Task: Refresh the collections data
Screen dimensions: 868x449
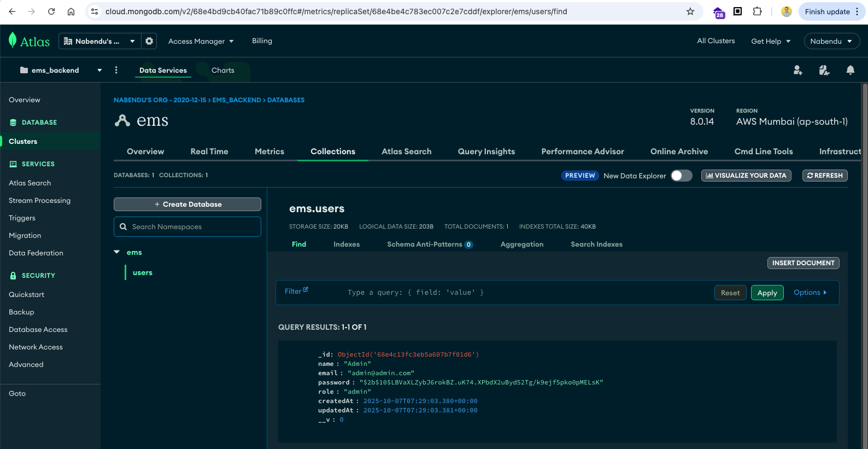Action: point(825,176)
